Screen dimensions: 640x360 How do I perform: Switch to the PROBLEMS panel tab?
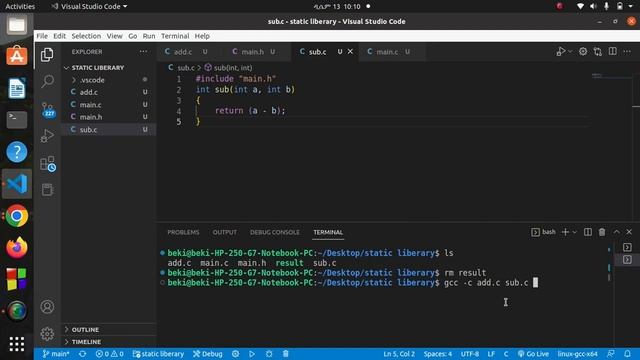click(x=183, y=232)
